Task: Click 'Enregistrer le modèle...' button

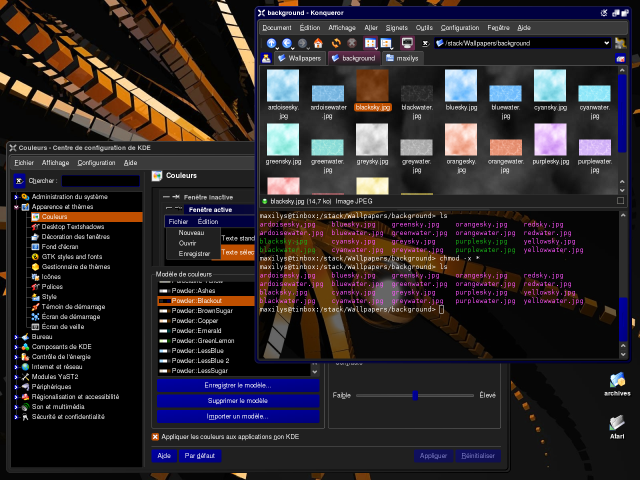Action: (x=238, y=385)
